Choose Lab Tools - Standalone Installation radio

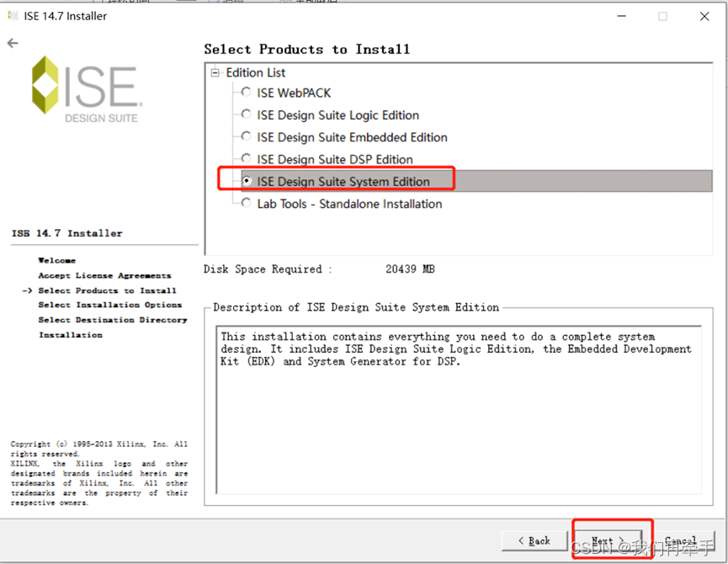coord(246,204)
